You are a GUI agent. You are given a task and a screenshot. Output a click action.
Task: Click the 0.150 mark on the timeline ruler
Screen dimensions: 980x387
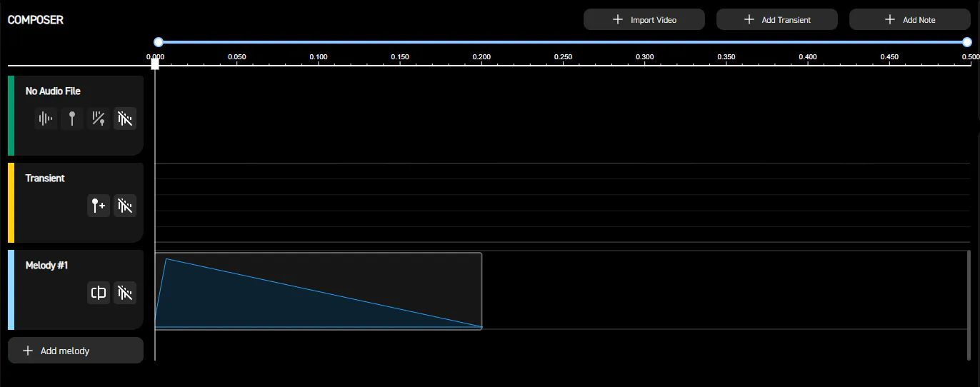(400, 56)
